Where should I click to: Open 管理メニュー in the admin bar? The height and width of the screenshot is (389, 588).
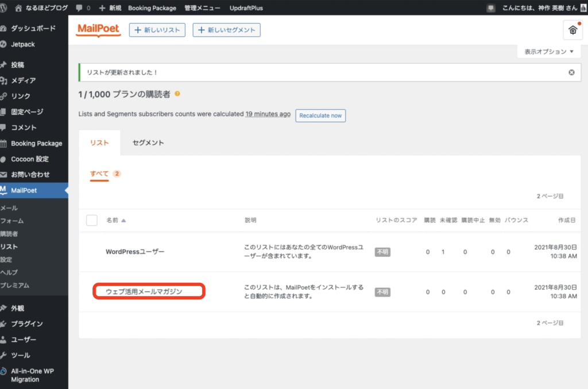coord(202,8)
